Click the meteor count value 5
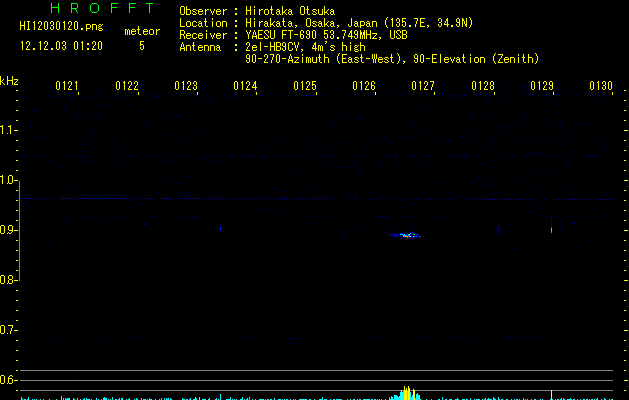The height and width of the screenshot is (400, 629). click(142, 46)
